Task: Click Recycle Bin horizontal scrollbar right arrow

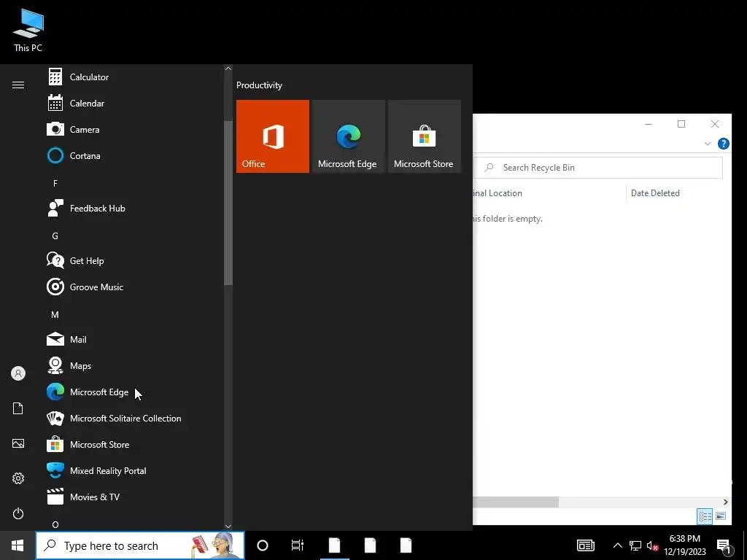Action: click(725, 502)
